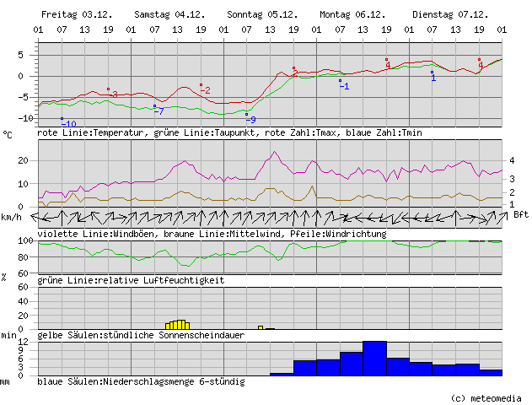Click the red -2 Tmax value on Saturday
The width and height of the screenshot is (532, 405).
(206, 90)
